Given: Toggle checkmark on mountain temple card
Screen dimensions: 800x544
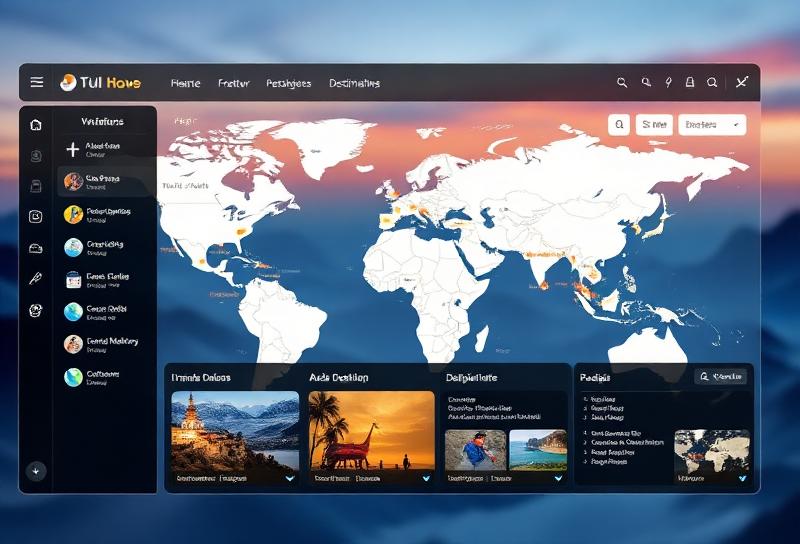Looking at the screenshot, I should click(290, 479).
